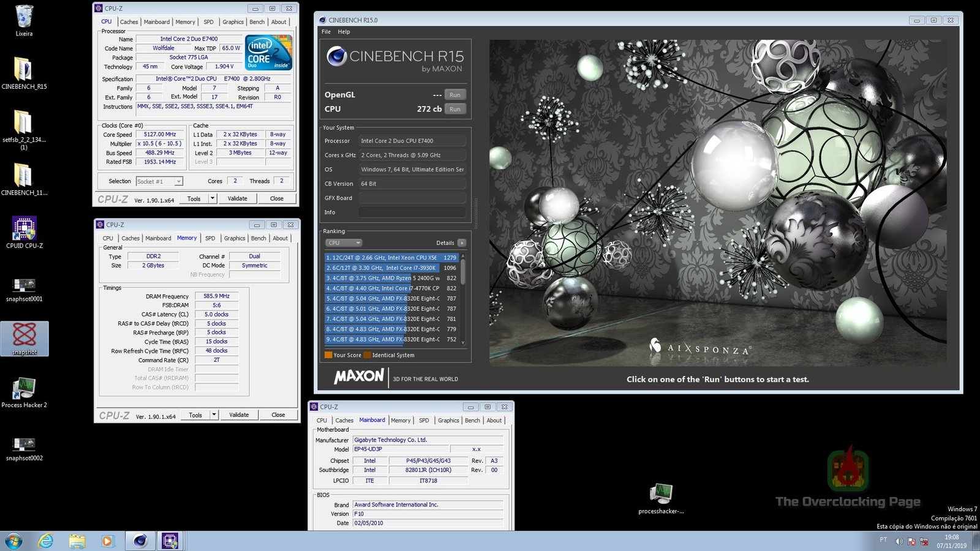Select the snapshot desktop icon with red logo

pos(24,336)
